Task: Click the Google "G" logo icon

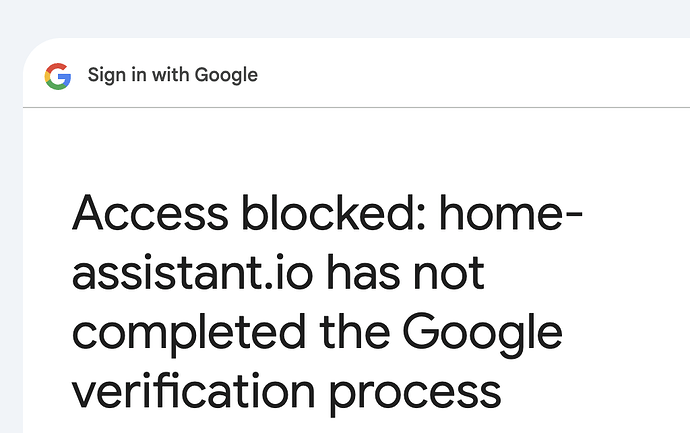Action: [58, 75]
